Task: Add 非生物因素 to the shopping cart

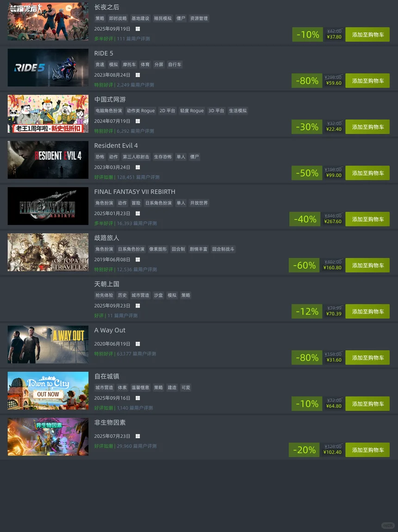Action: (x=367, y=450)
